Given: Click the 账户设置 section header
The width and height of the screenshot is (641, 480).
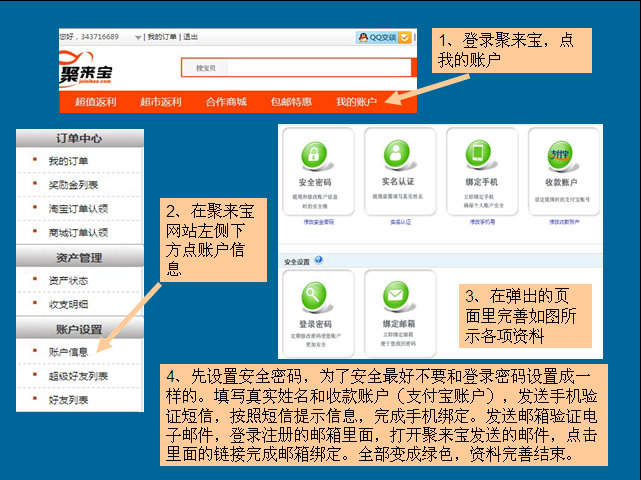Looking at the screenshot, I should (x=80, y=329).
